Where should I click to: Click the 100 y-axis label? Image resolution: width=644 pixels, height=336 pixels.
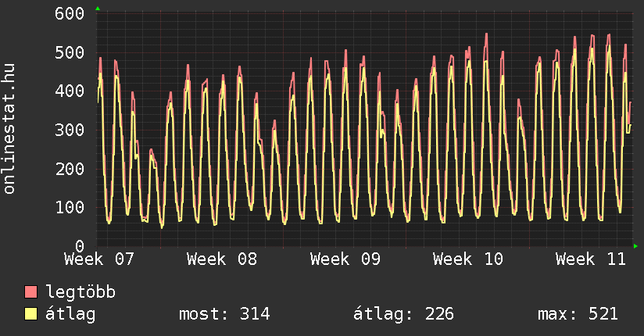(x=70, y=208)
